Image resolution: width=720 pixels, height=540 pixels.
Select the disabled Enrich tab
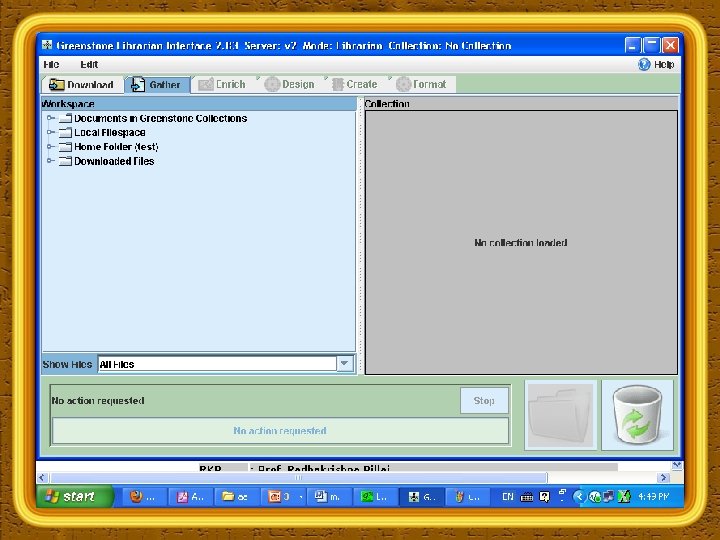tap(222, 84)
